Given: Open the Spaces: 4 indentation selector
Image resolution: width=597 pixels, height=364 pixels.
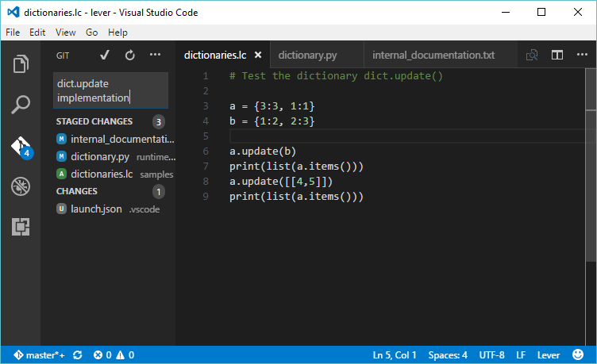Looking at the screenshot, I should (448, 355).
